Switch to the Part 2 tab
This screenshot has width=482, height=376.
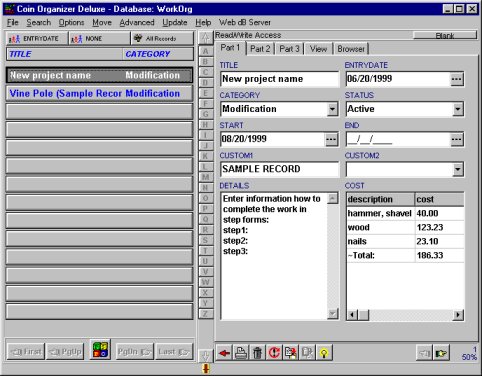click(x=260, y=49)
